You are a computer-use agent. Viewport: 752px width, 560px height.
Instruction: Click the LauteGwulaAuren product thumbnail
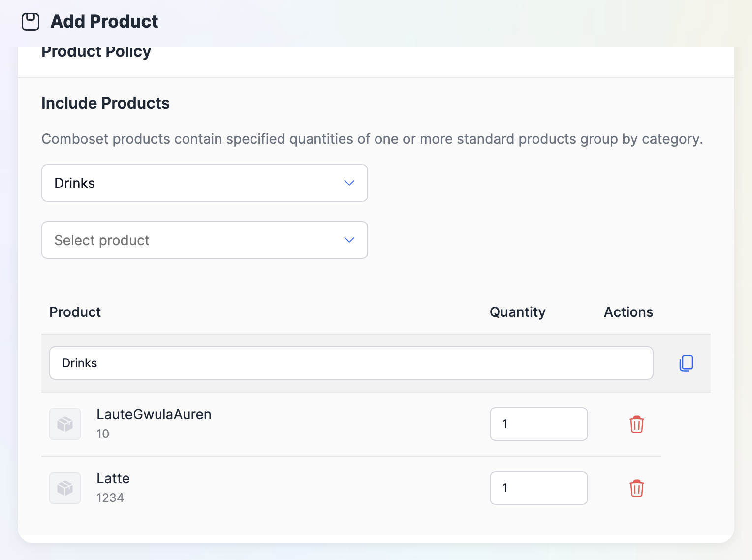(x=65, y=424)
